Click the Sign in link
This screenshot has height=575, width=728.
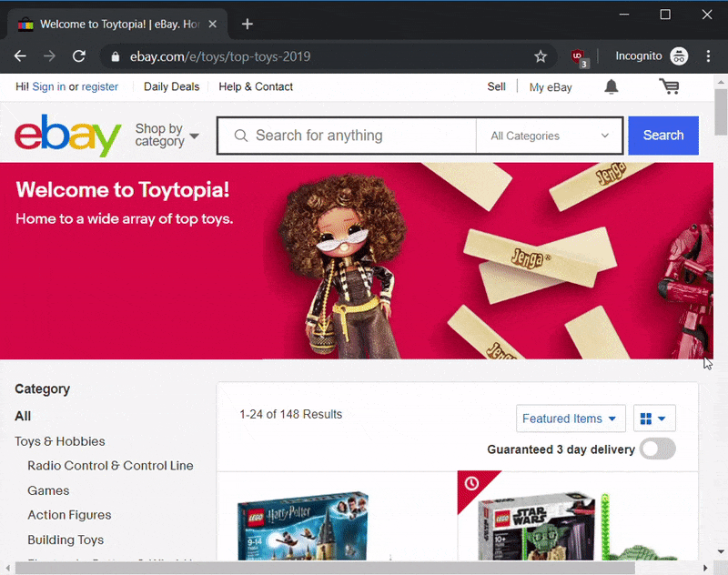point(48,86)
